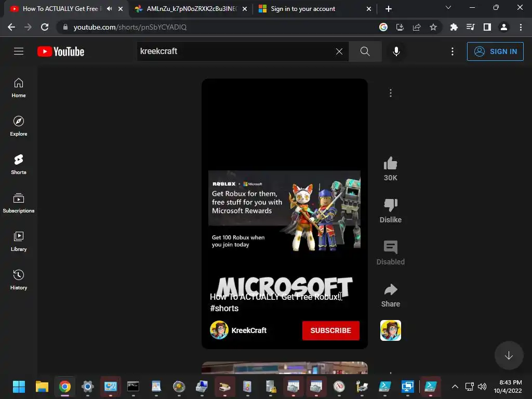Go back to the previous page

tap(11, 27)
